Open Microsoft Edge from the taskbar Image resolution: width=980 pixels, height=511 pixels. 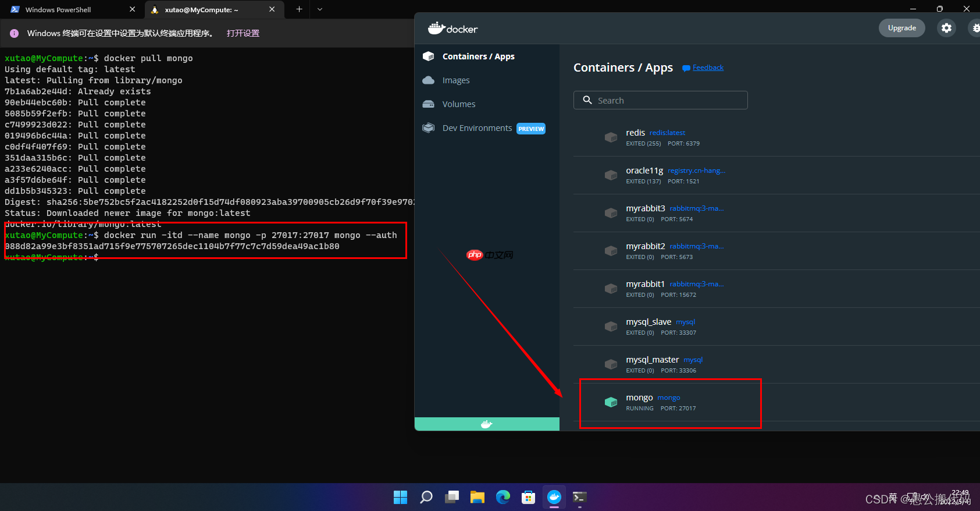pos(503,497)
